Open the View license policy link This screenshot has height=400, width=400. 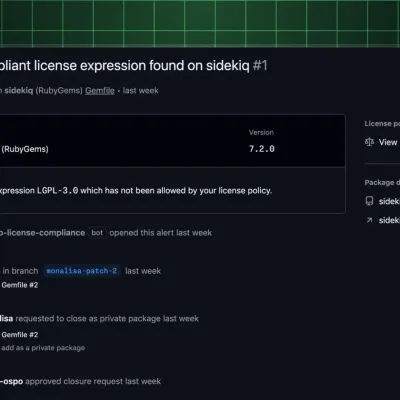pos(388,142)
